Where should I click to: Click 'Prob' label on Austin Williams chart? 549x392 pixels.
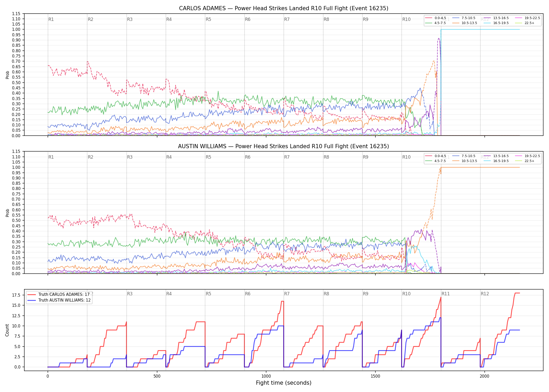click(8, 213)
